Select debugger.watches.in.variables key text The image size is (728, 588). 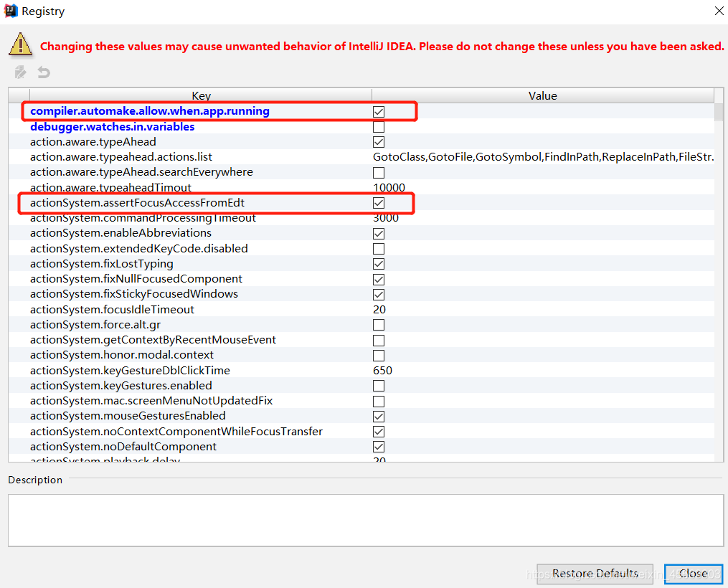click(x=113, y=127)
